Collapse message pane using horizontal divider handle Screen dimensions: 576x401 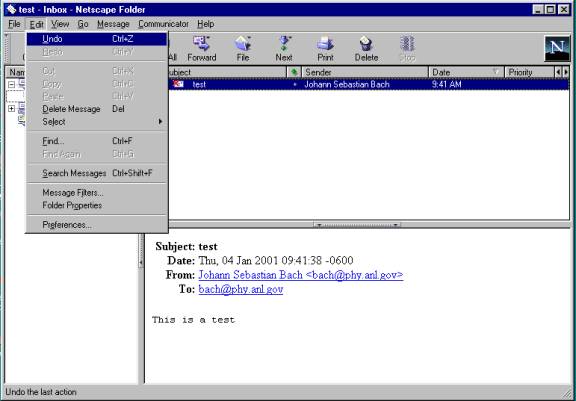point(357,224)
